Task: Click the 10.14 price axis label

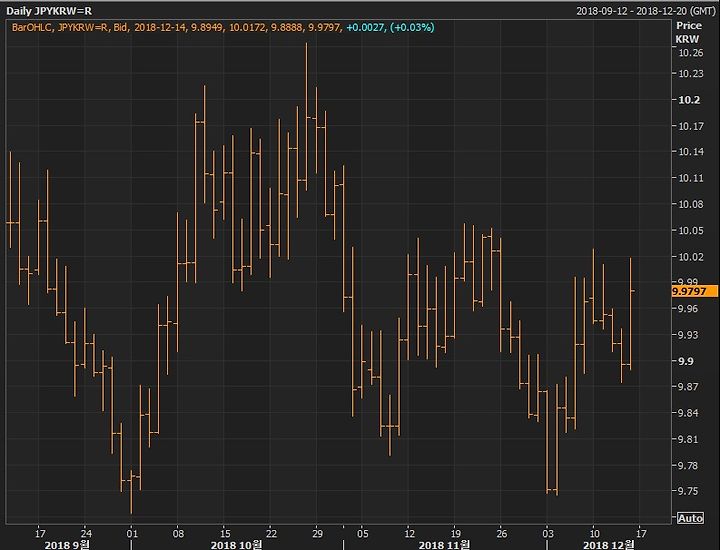Action: [x=691, y=152]
